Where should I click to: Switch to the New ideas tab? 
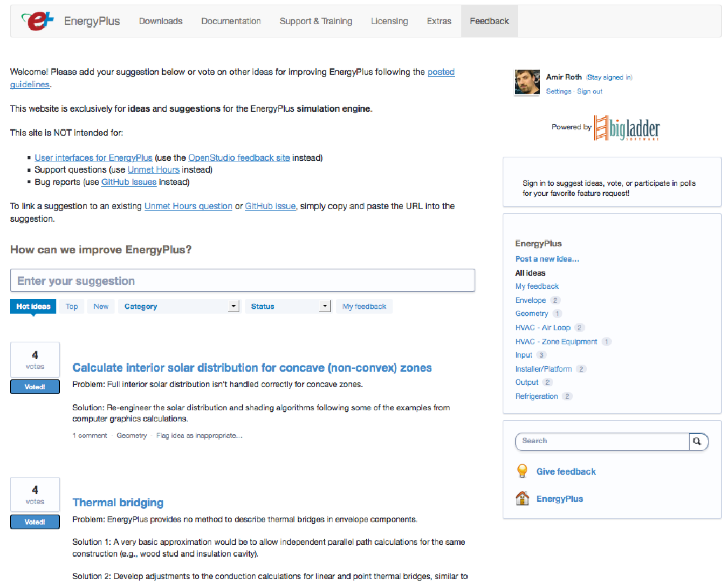[101, 306]
